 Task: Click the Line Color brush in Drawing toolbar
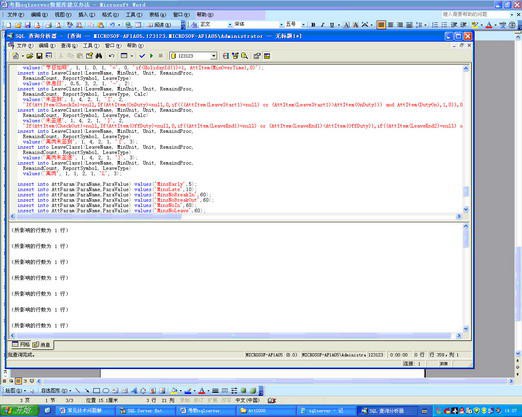(188, 391)
